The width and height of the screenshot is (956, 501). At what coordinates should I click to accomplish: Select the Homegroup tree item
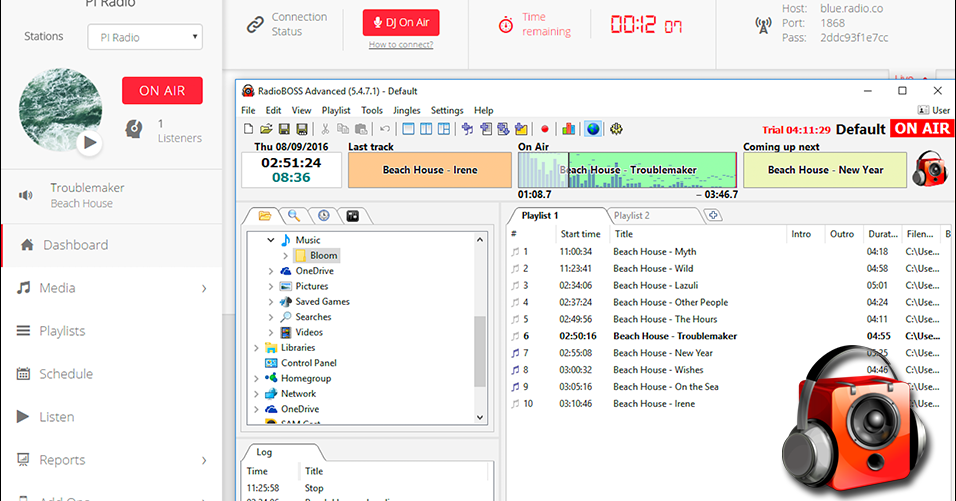coord(305,378)
